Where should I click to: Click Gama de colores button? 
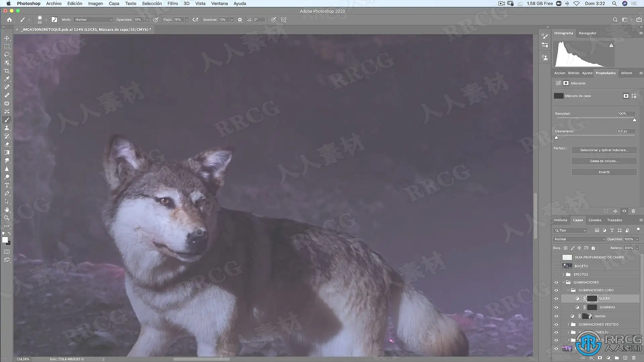coord(604,161)
